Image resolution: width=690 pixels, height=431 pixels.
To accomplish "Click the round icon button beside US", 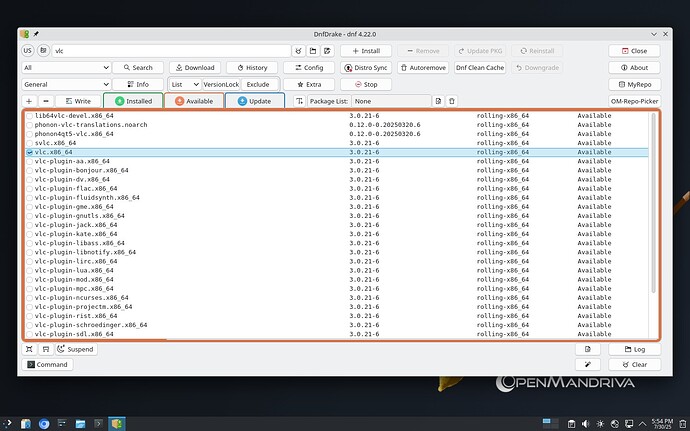I will coord(43,51).
